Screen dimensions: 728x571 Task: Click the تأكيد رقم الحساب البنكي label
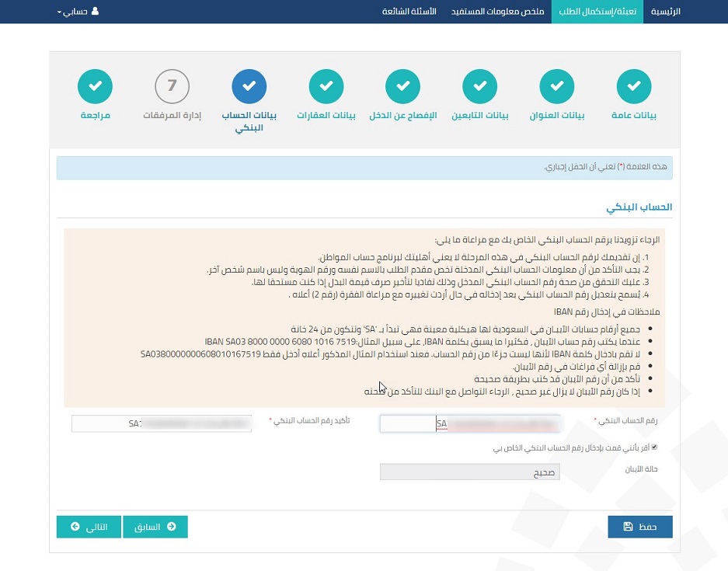311,420
